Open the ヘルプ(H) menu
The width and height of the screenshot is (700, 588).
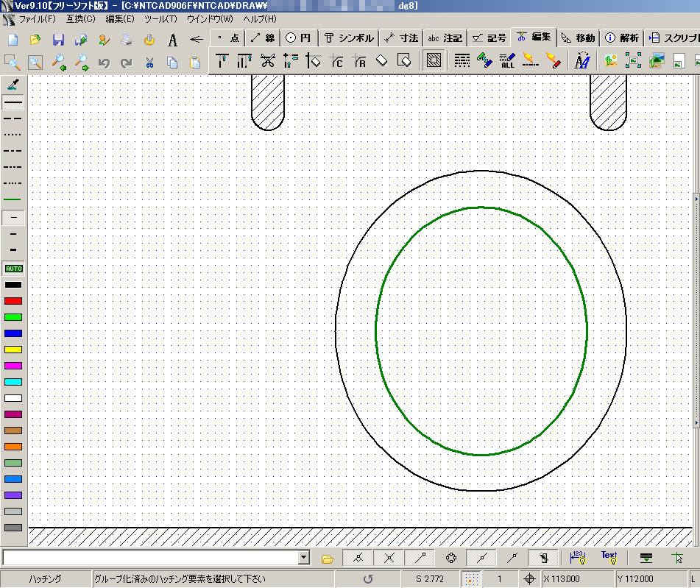[x=260, y=19]
